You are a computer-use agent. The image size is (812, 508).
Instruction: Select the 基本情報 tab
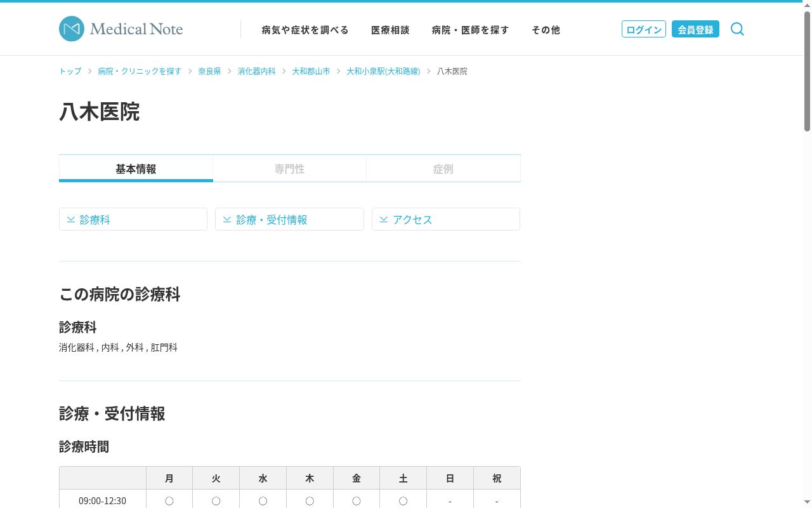(x=136, y=168)
